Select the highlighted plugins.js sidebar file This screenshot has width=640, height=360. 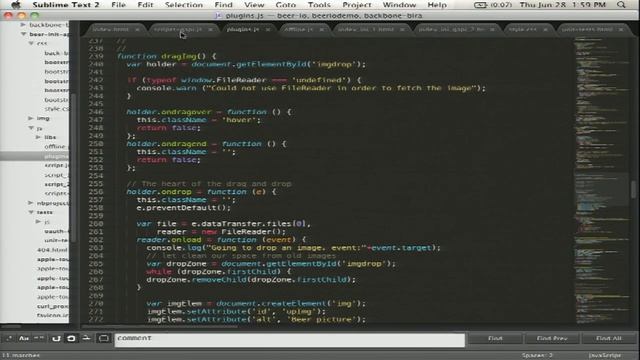pyautogui.click(x=35, y=156)
